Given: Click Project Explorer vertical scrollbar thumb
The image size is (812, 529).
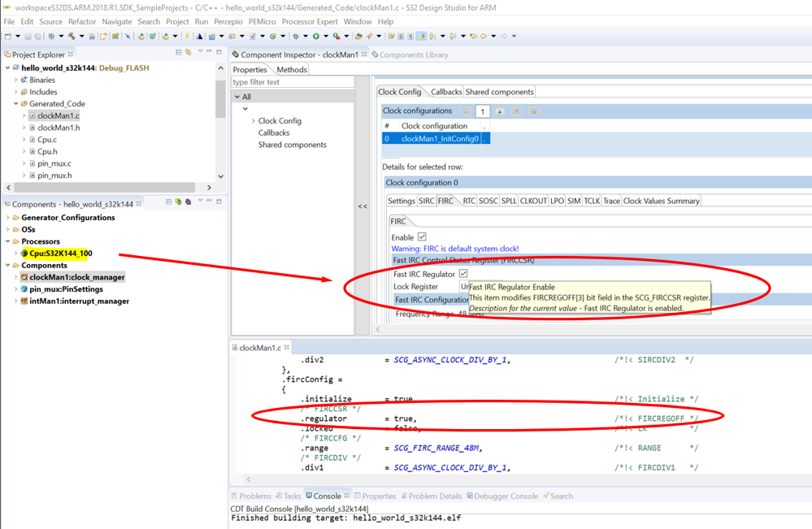Looking at the screenshot, I should point(220,98).
